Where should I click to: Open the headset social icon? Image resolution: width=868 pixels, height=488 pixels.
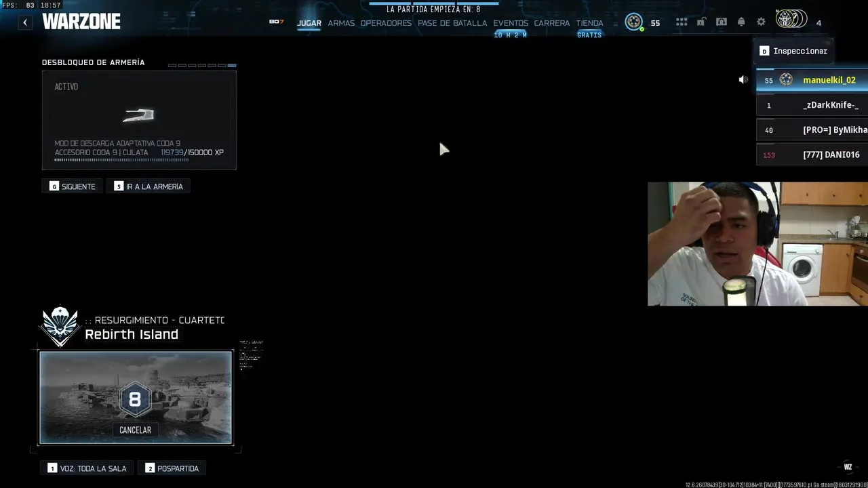coord(722,22)
